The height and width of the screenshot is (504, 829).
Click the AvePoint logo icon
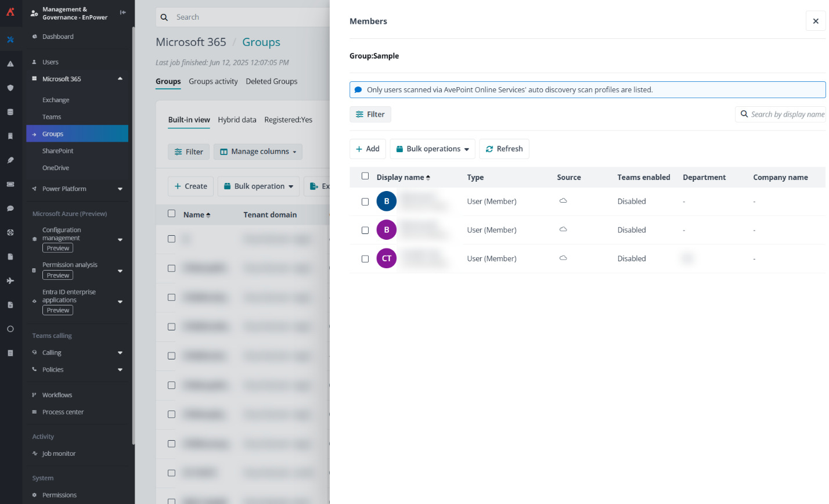point(10,12)
